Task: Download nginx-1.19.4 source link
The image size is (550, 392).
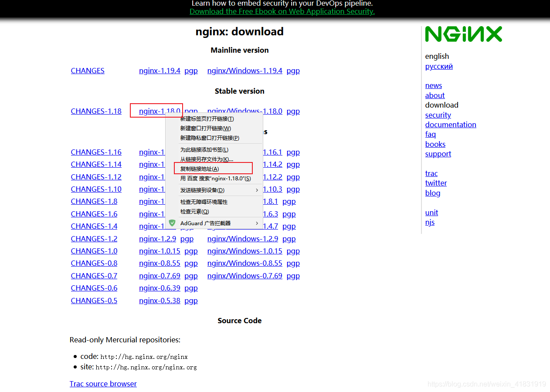Action: [x=160, y=71]
